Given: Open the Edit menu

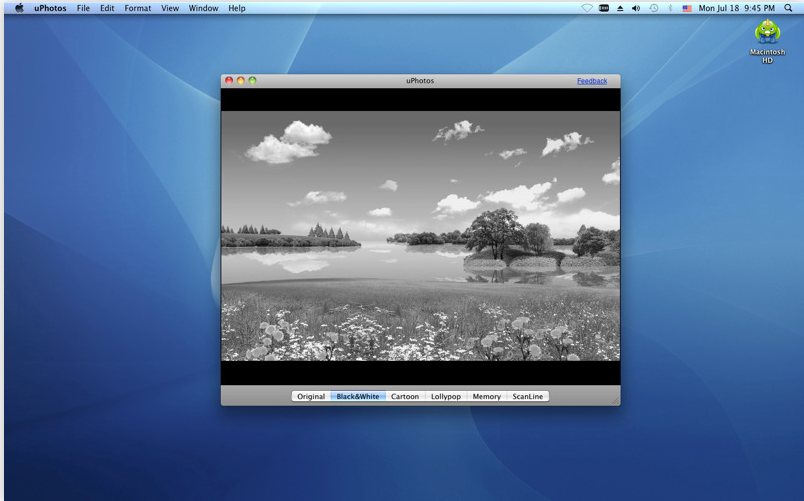Looking at the screenshot, I should point(107,8).
